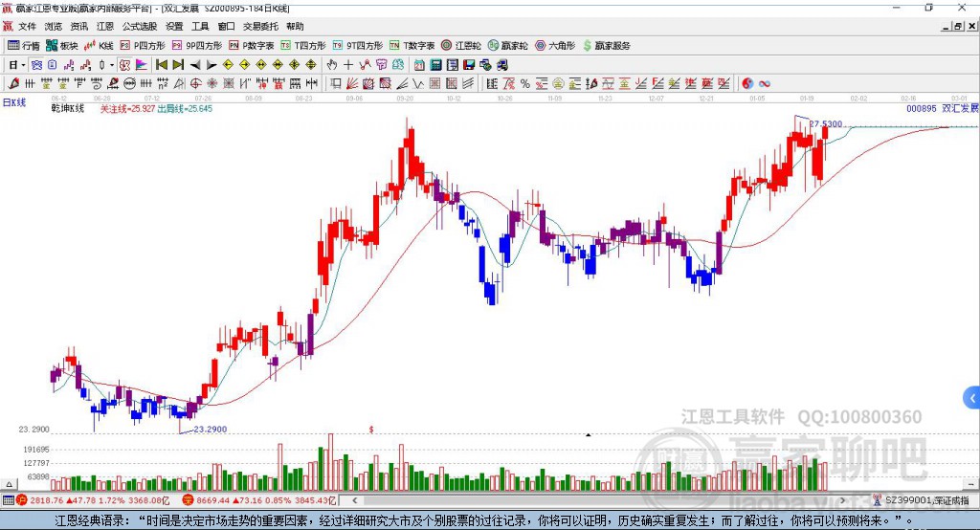
Task: Expand the side panel blue arrow tab
Action: tap(972, 398)
